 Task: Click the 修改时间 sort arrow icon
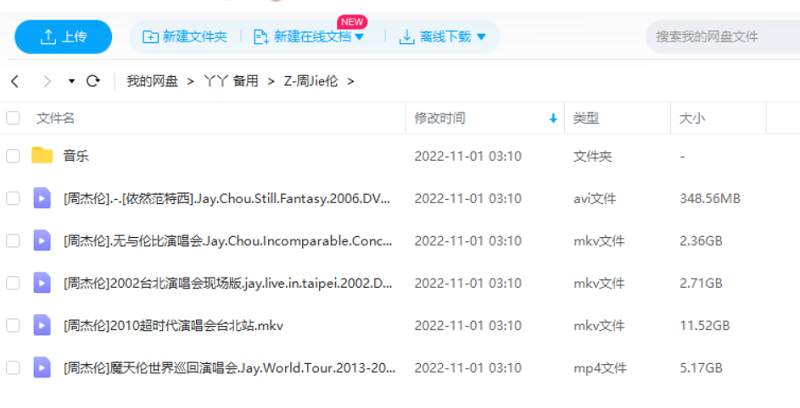coord(553,118)
